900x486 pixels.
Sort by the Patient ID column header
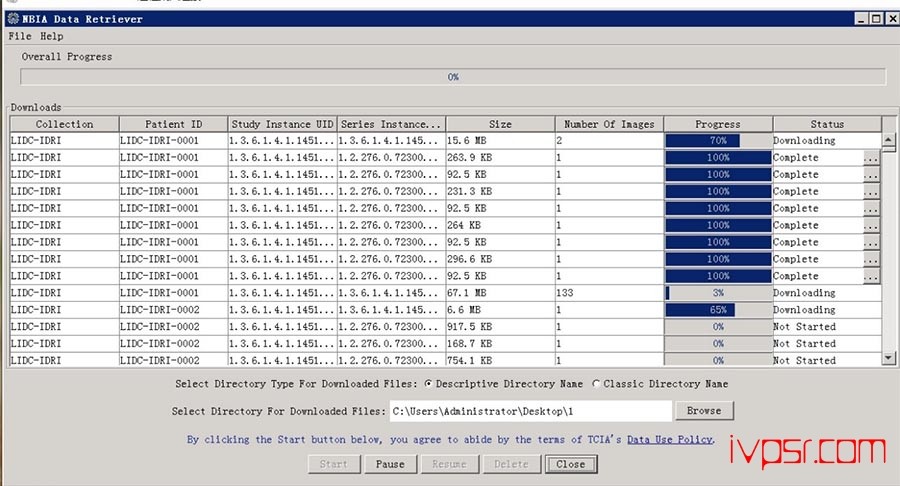click(x=173, y=124)
